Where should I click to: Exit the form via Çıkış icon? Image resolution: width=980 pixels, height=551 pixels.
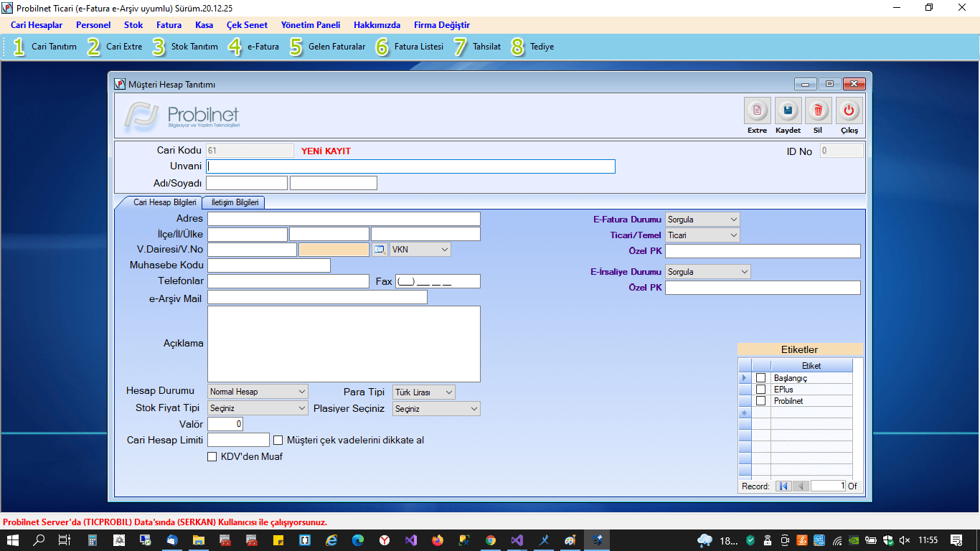849,111
